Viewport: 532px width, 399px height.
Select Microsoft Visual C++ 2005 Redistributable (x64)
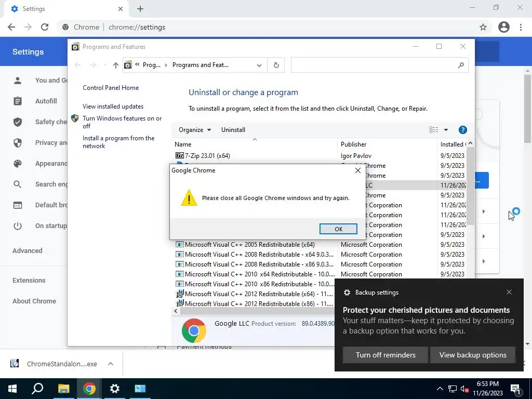coord(250,245)
